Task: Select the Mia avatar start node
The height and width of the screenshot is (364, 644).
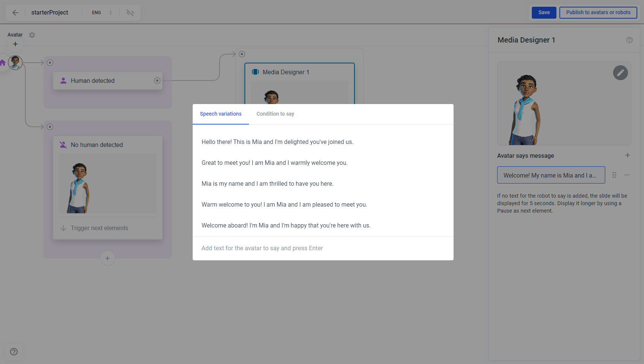Action: click(x=15, y=63)
